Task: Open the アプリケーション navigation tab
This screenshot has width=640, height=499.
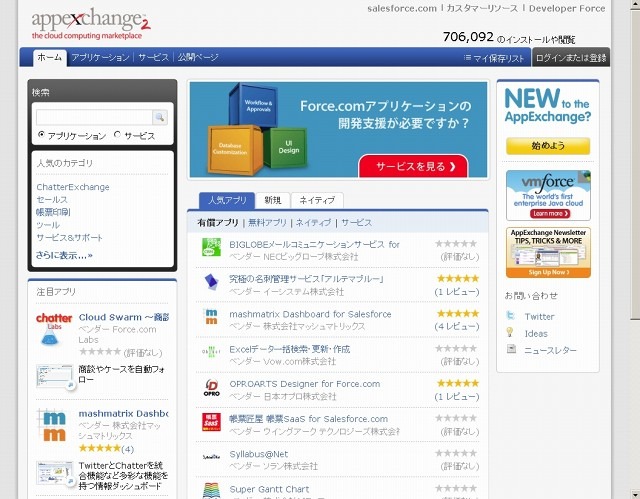Action: (x=100, y=58)
